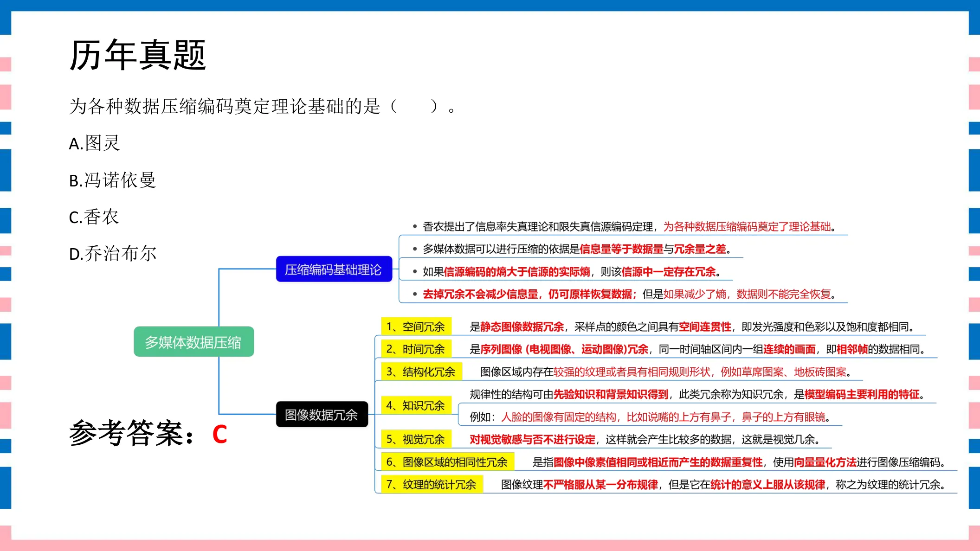Click the yellow 1、空间冗余 label
The height and width of the screenshot is (551, 980).
coord(416,327)
